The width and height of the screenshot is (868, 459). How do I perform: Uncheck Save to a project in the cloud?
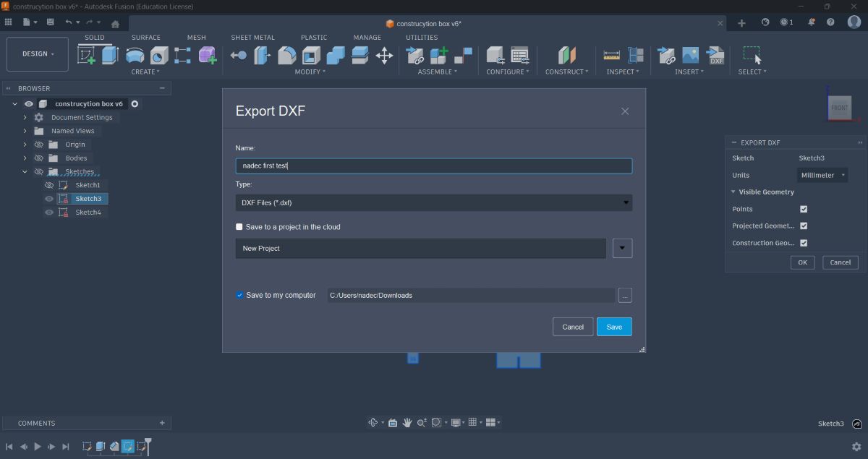pyautogui.click(x=239, y=226)
